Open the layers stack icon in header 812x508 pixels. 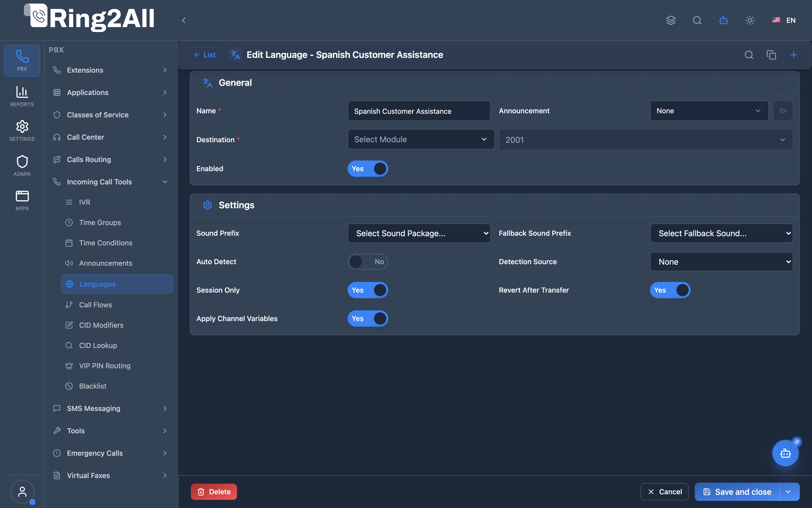(671, 20)
